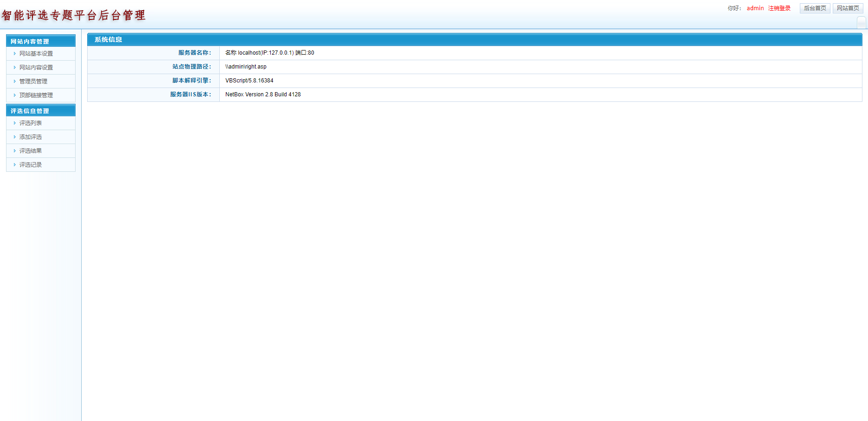The width and height of the screenshot is (868, 421).
Task: Click the arrow icon beside 网站基本设置
Action: point(15,54)
